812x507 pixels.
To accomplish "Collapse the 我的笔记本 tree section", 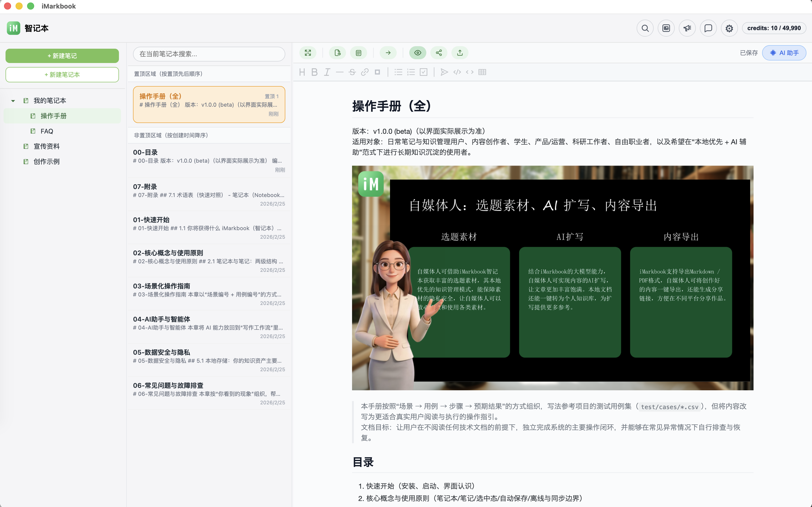I will [x=13, y=100].
